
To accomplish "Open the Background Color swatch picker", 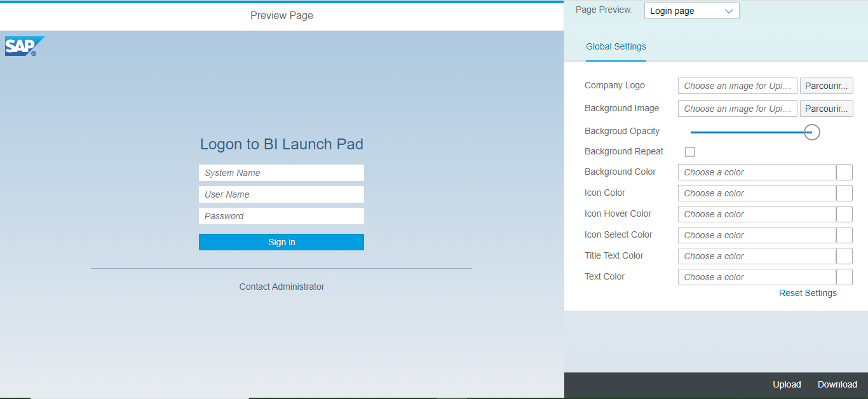I will (x=844, y=172).
